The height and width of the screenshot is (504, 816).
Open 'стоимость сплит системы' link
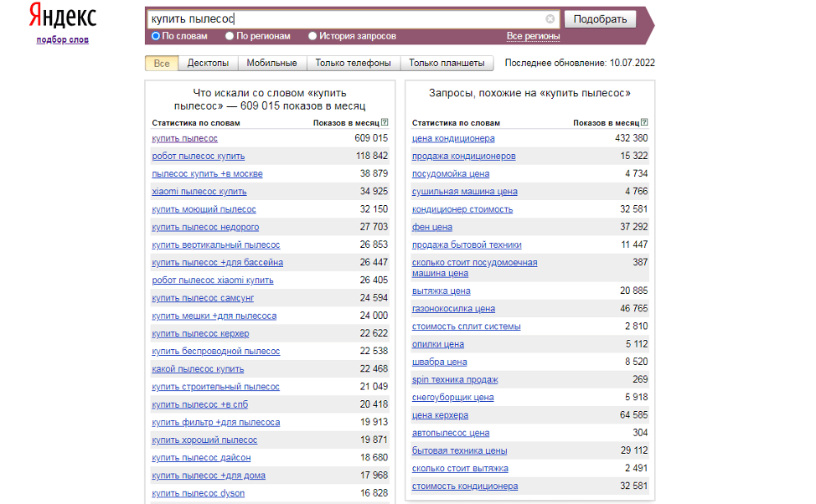point(467,327)
